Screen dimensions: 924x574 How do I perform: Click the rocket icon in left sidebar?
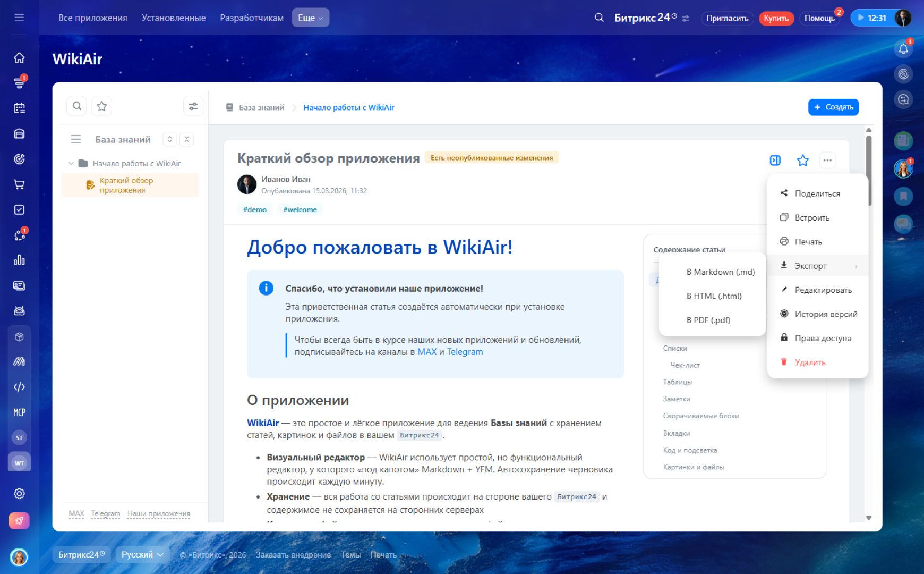point(19,521)
